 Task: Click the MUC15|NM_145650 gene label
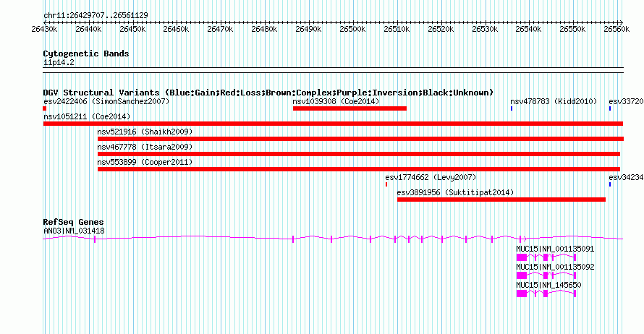click(548, 285)
